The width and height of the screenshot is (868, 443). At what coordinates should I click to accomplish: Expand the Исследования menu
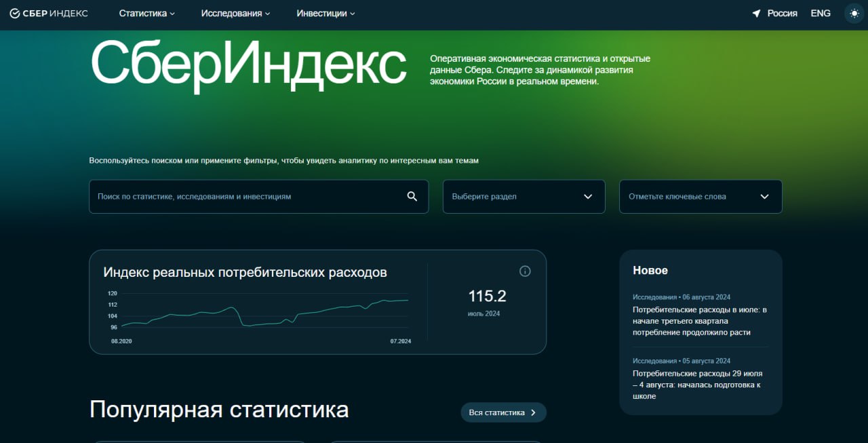click(231, 13)
